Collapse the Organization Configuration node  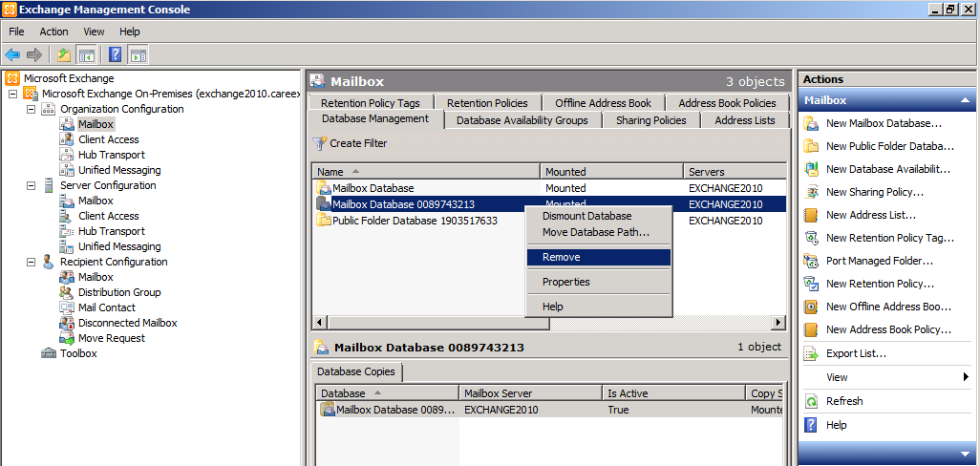[30, 109]
